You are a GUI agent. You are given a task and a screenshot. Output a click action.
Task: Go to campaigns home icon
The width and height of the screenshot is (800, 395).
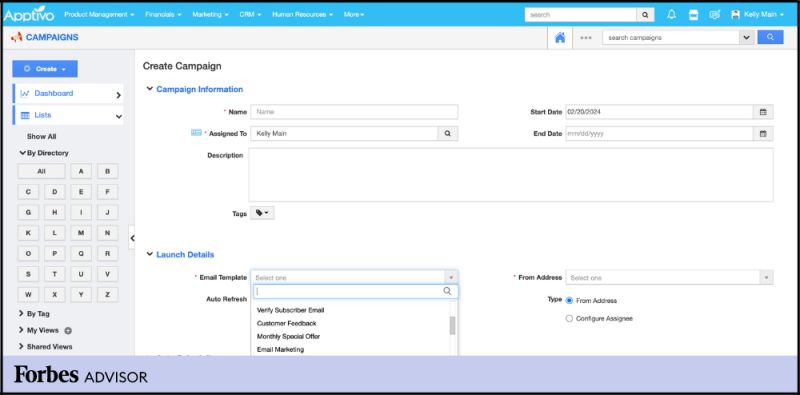coord(560,37)
